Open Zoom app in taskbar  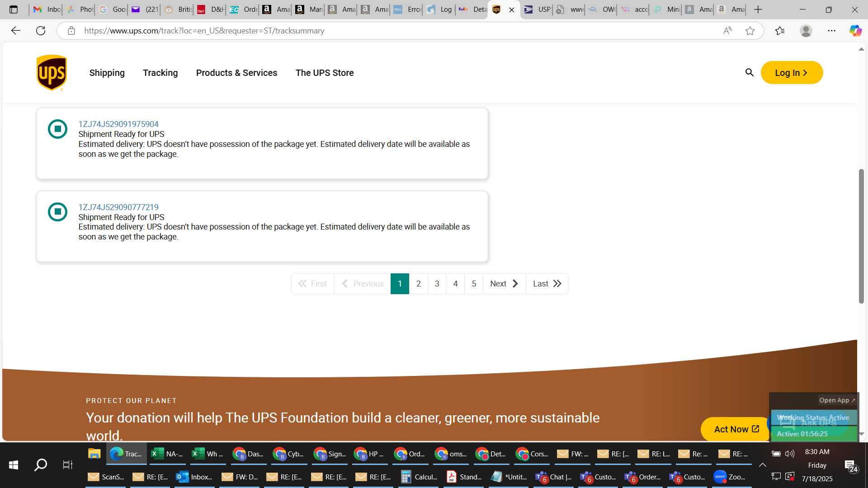tap(730, 477)
